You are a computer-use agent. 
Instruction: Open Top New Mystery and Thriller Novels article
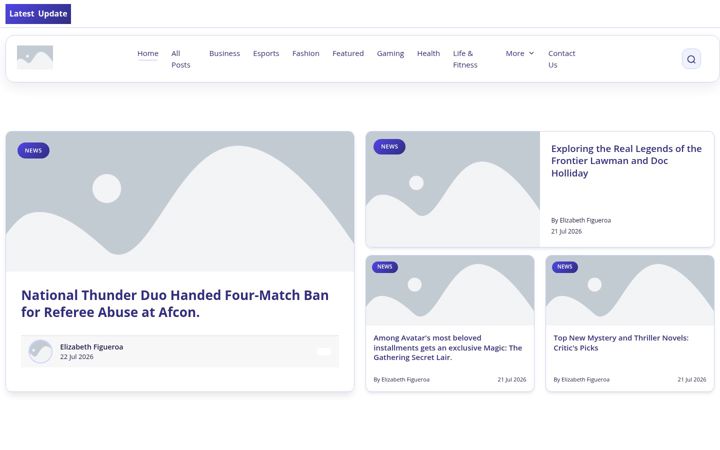(x=621, y=343)
